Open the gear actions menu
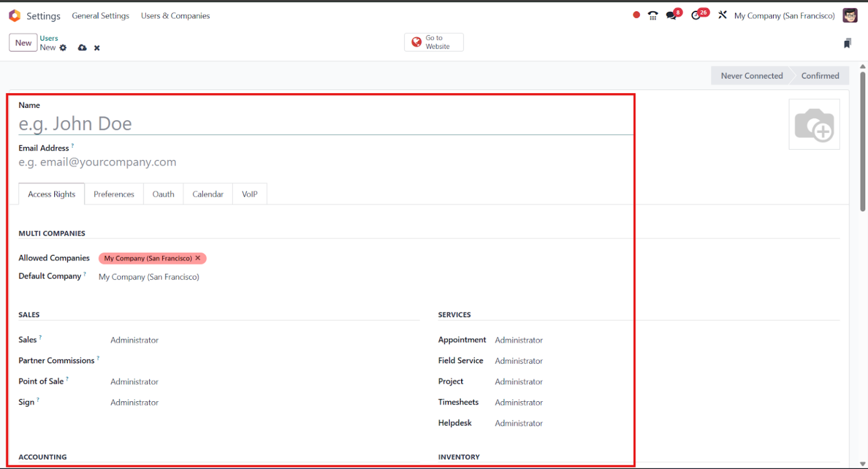868x469 pixels. click(x=63, y=47)
